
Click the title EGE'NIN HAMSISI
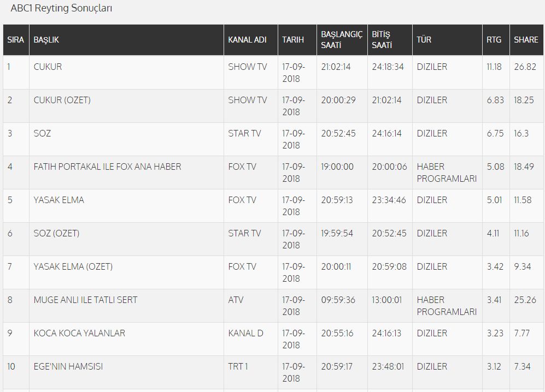coord(68,367)
